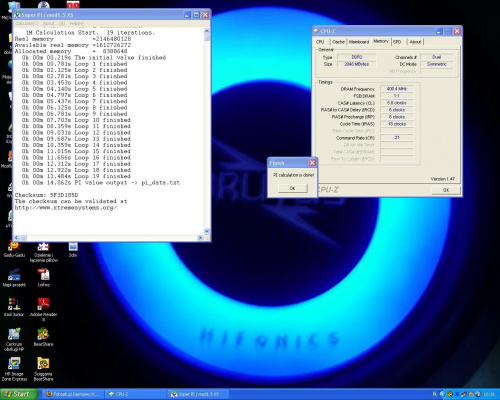Viewport: 500px width, 400px height.
Task: Click the RAS# Precharge value field
Action: [x=397, y=117]
